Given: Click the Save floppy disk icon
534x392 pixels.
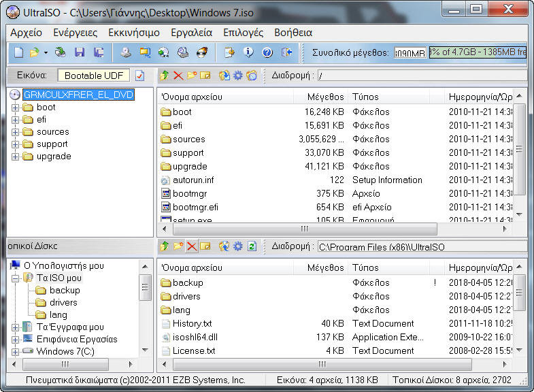Looking at the screenshot, I should 80,52.
